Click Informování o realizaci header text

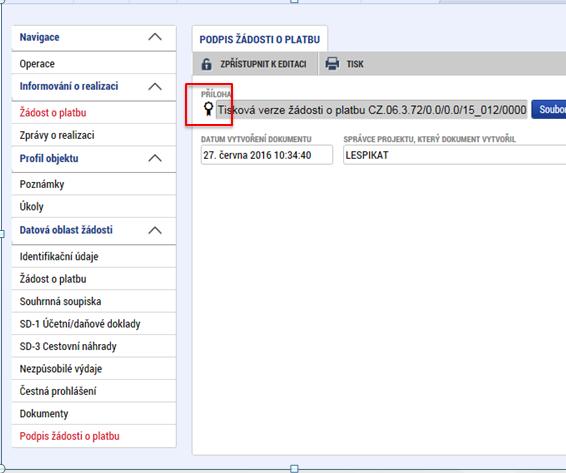pos(69,86)
